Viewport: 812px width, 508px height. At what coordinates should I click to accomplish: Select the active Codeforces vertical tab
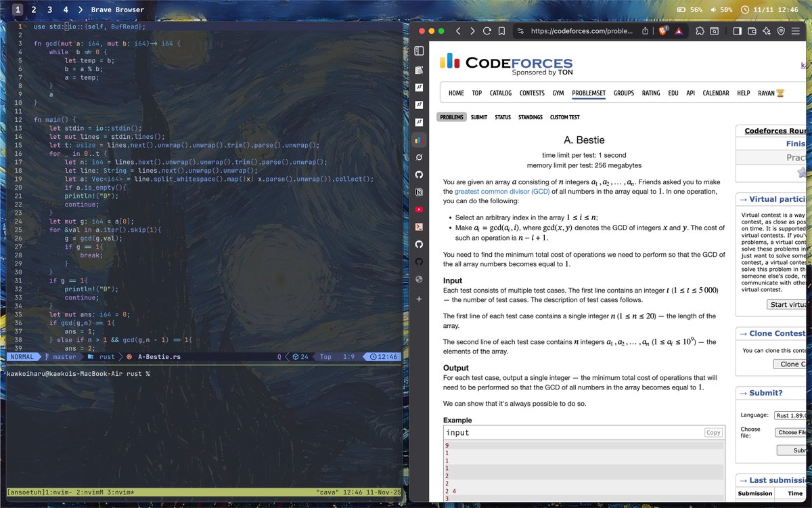(x=419, y=140)
